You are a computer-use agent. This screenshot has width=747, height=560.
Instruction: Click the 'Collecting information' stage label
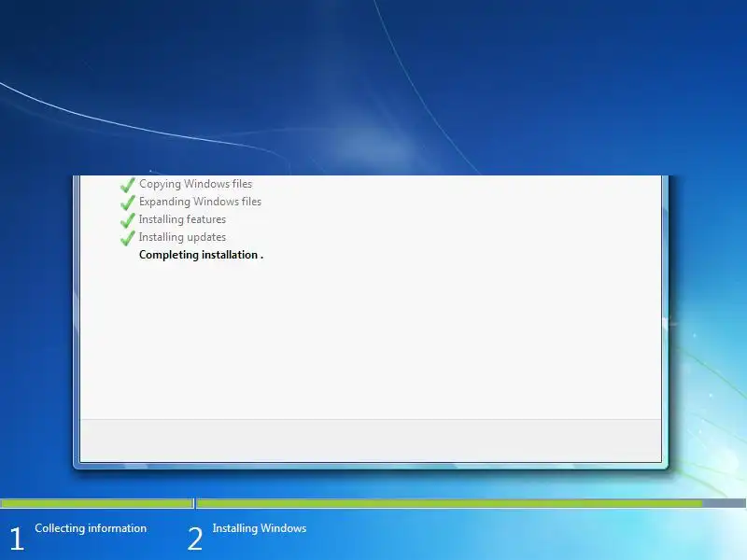coord(91,528)
